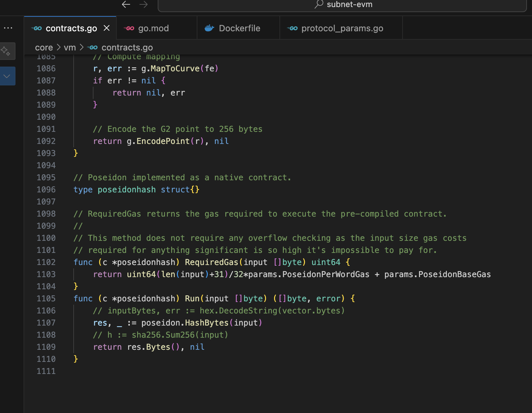Click the sparkle AI icon in the sidebar
Viewport: 532px width, 413px height.
(6, 51)
